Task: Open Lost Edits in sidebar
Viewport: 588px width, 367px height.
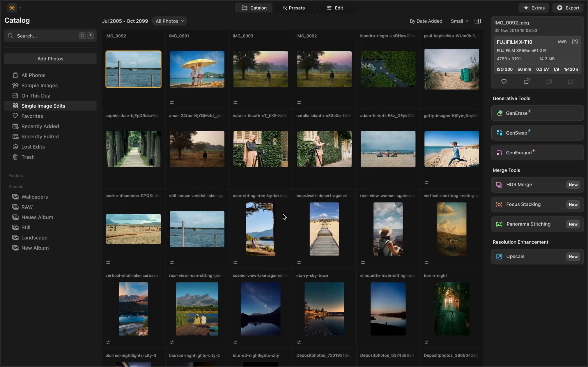Action: [50, 147]
